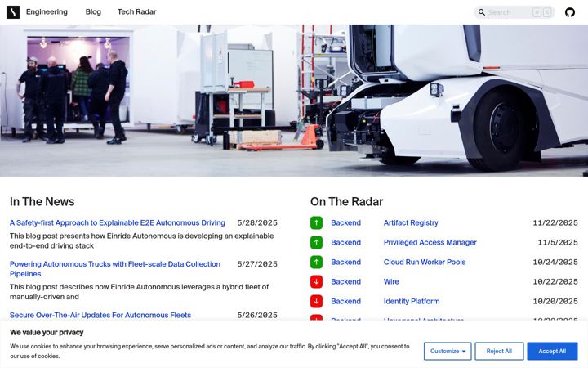
Task: Go to the Tech Radar page
Action: click(136, 12)
